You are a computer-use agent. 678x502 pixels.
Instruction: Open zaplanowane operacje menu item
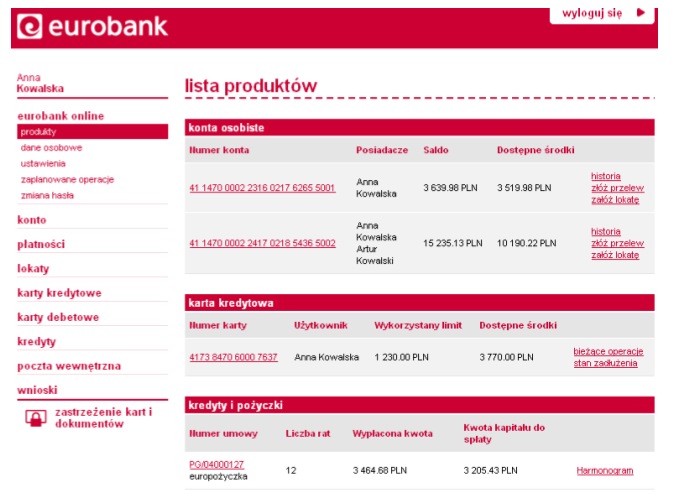pos(67,179)
